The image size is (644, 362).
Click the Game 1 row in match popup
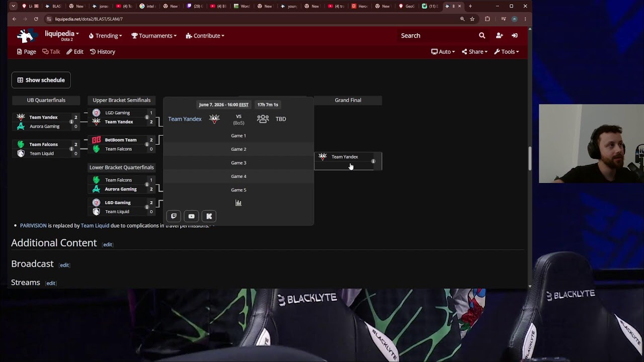(x=238, y=136)
